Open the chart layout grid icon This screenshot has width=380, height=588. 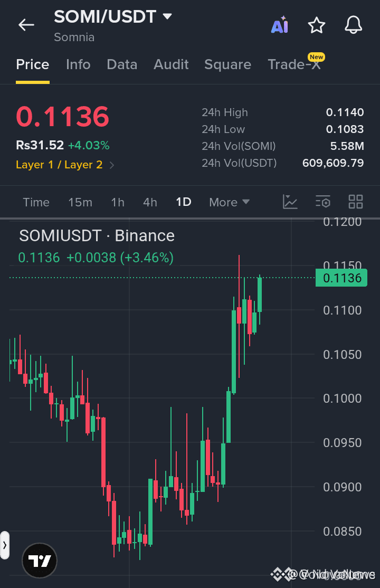356,202
